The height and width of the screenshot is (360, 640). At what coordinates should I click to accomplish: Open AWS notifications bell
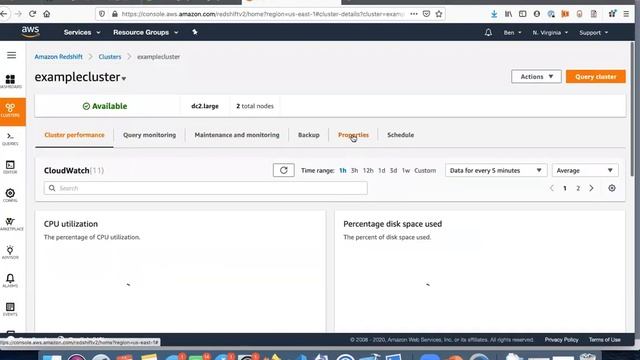tap(488, 33)
